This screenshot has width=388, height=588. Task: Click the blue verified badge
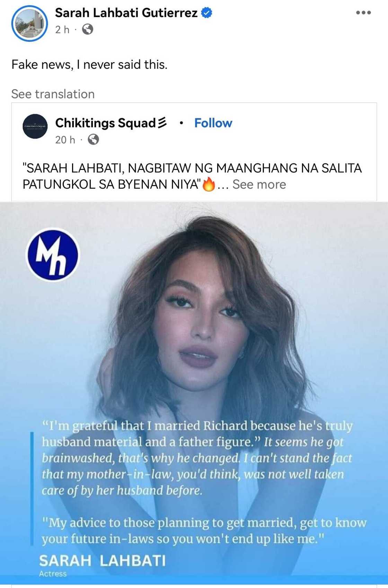tap(207, 13)
